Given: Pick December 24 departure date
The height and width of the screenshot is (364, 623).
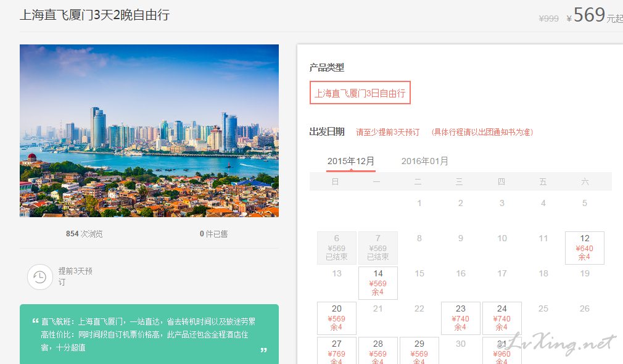Looking at the screenshot, I should 501,318.
